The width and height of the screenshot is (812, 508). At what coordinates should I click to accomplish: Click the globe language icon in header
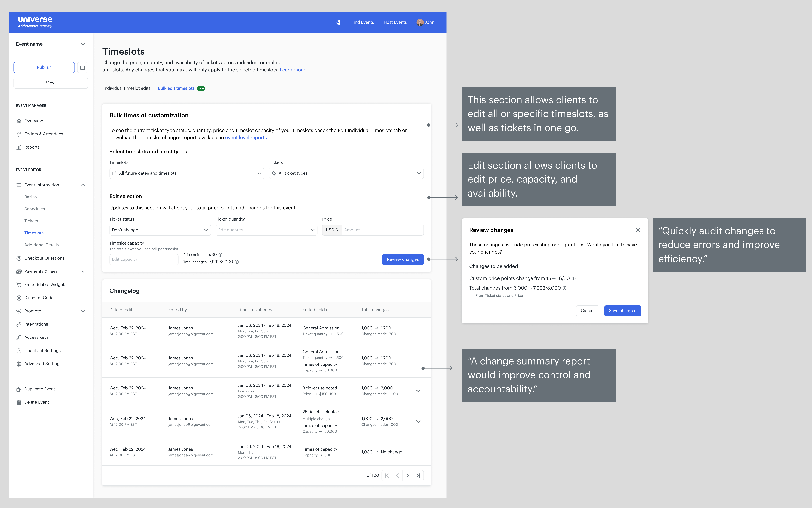pos(339,23)
